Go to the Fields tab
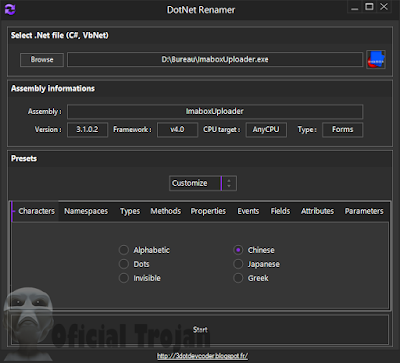The height and width of the screenshot is (363, 400). click(280, 211)
